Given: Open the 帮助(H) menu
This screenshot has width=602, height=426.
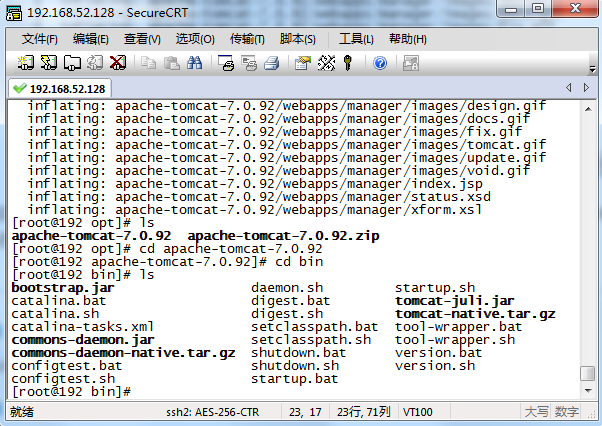Looking at the screenshot, I should click(x=407, y=39).
